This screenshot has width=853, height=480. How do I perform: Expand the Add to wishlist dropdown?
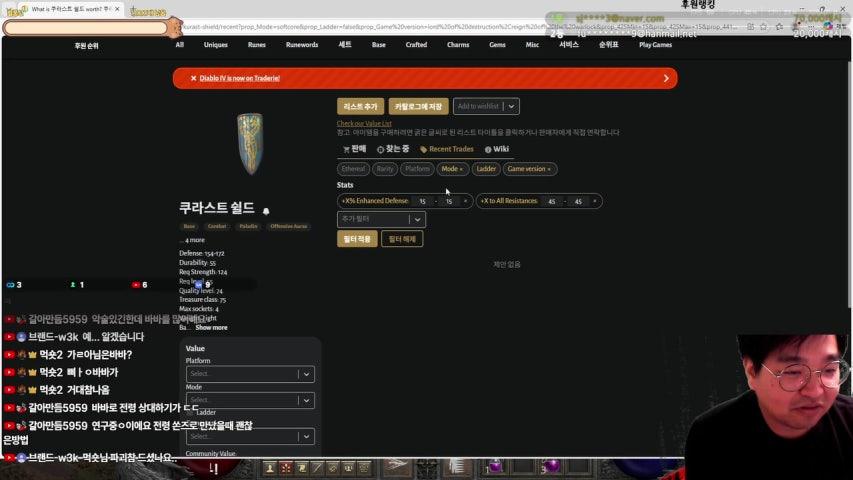pos(511,107)
